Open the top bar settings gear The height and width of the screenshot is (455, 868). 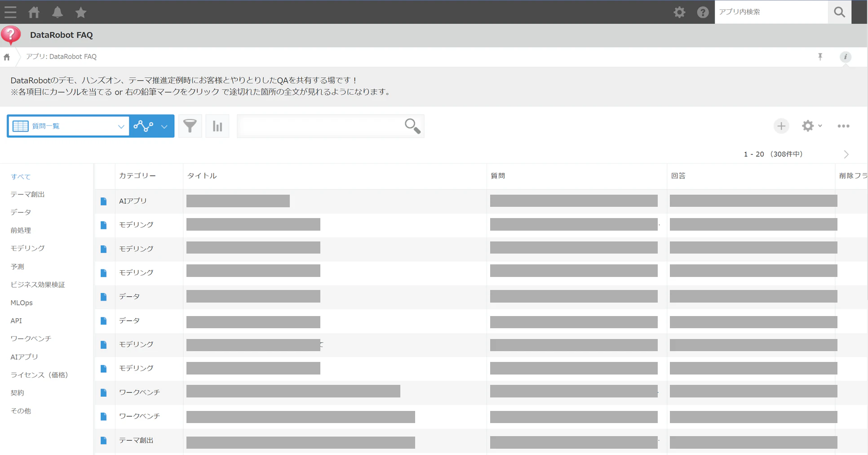click(x=679, y=12)
